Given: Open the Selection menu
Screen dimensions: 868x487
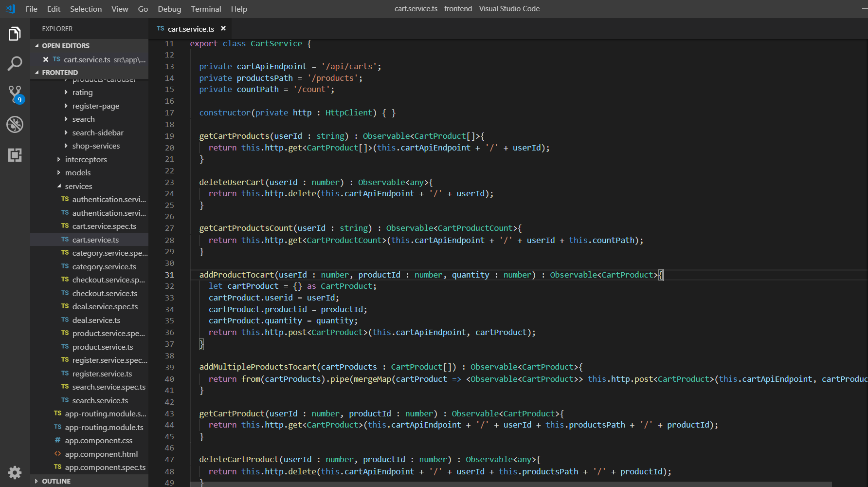Looking at the screenshot, I should (86, 9).
